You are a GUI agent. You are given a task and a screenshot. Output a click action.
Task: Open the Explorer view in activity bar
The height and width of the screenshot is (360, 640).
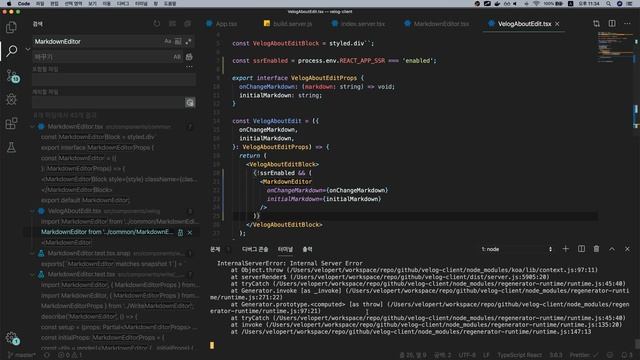click(x=11, y=27)
